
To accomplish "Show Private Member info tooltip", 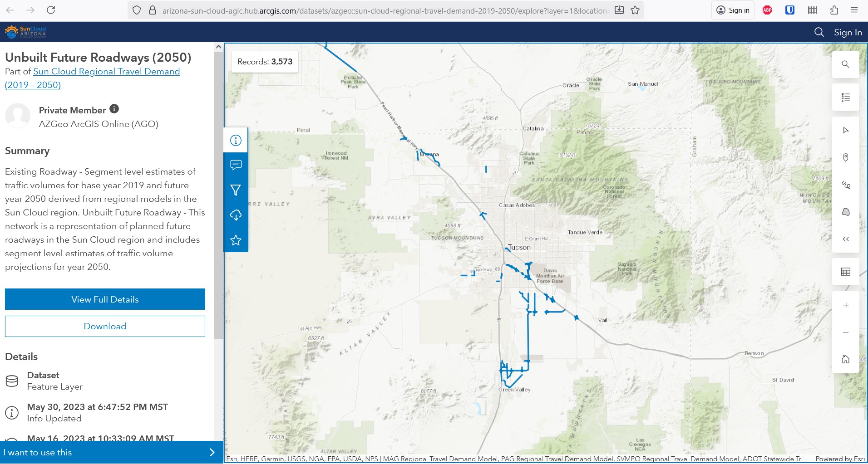I will (x=114, y=109).
